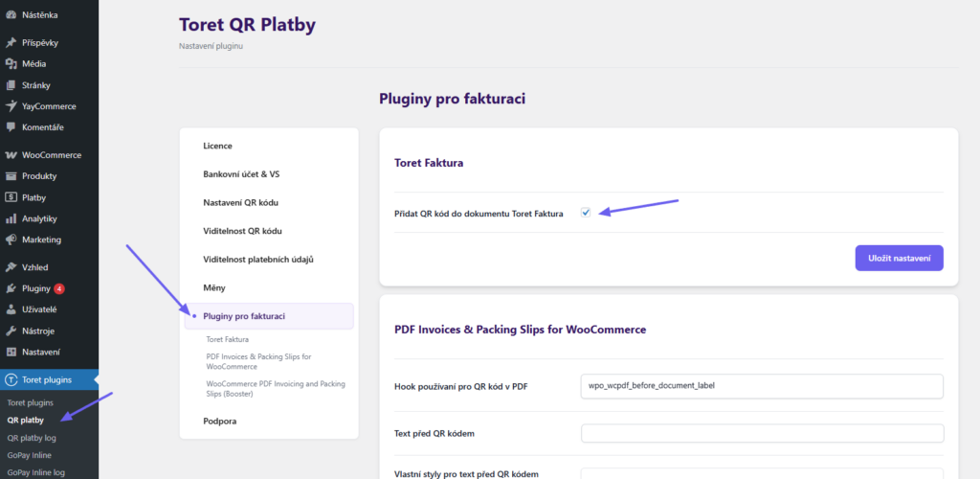Click the red plugin updates badge 4
980x479 pixels.
59,289
